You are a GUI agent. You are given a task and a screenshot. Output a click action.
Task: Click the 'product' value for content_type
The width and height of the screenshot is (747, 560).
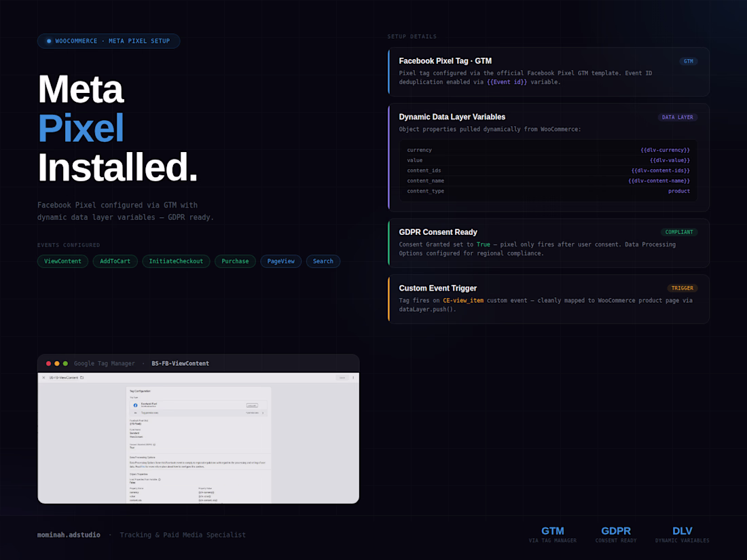point(679,191)
